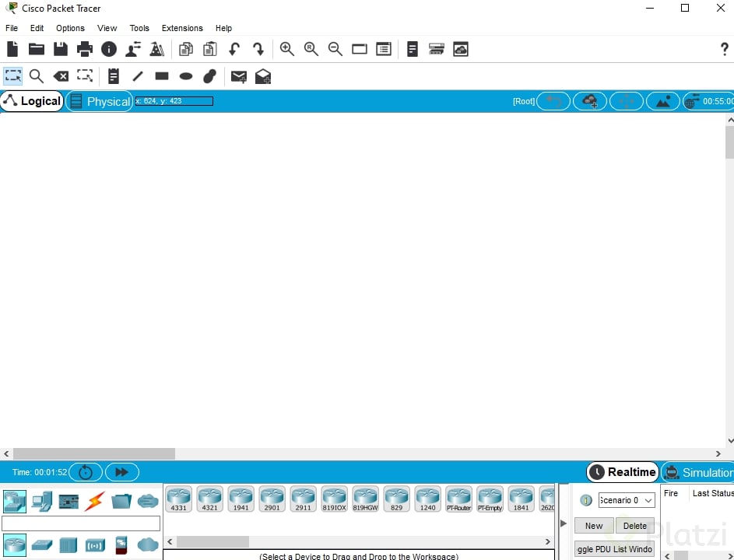Open the Extensions menu
This screenshot has height=560, width=734.
click(182, 28)
